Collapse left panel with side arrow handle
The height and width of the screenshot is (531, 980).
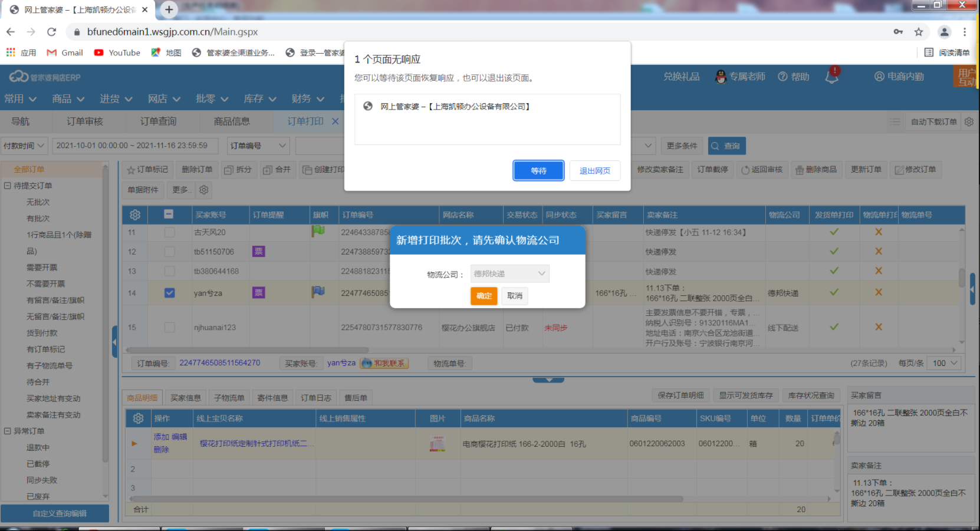pos(114,342)
